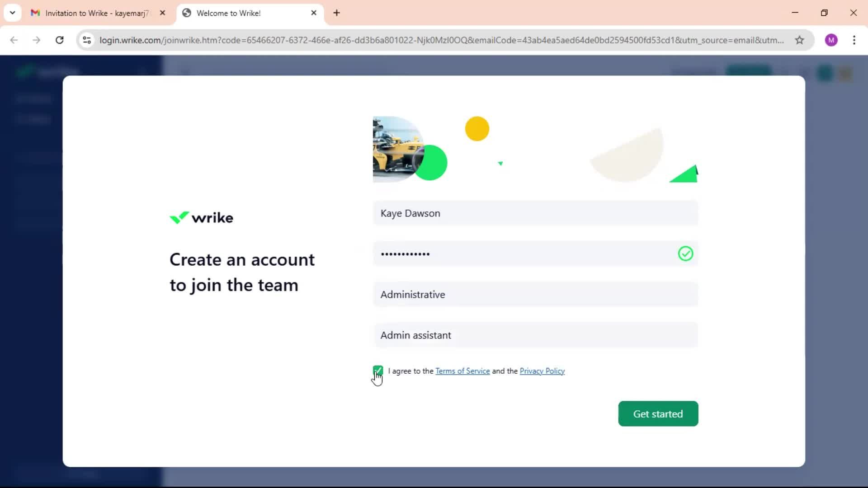This screenshot has height=488, width=868.
Task: Click into the password field
Action: [x=535, y=253]
